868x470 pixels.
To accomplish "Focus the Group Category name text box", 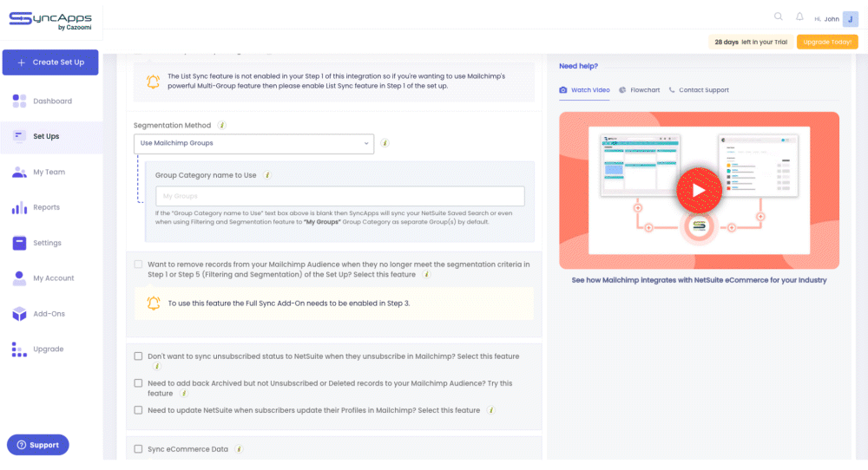I will point(340,196).
